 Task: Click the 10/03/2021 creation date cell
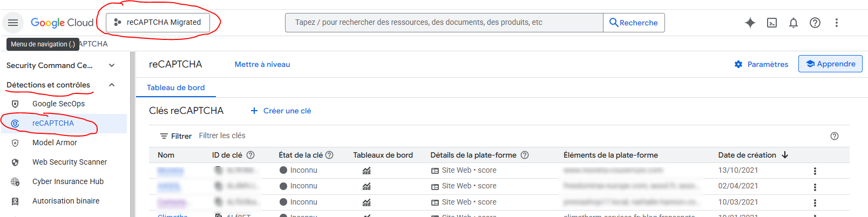pos(738,202)
